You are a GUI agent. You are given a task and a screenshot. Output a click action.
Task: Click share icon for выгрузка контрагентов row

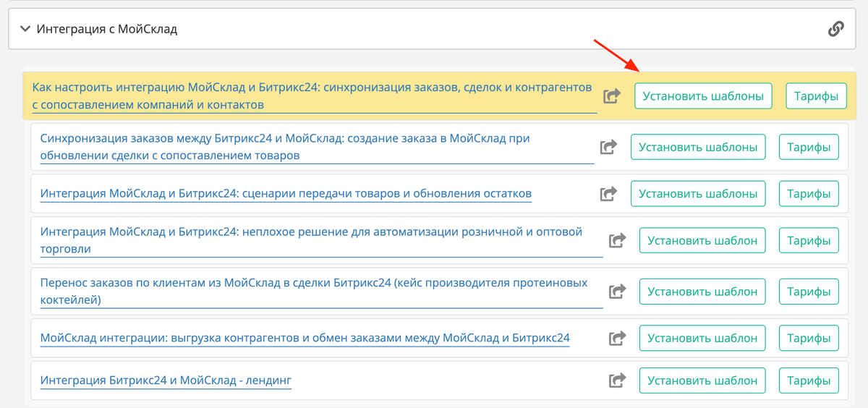(617, 339)
